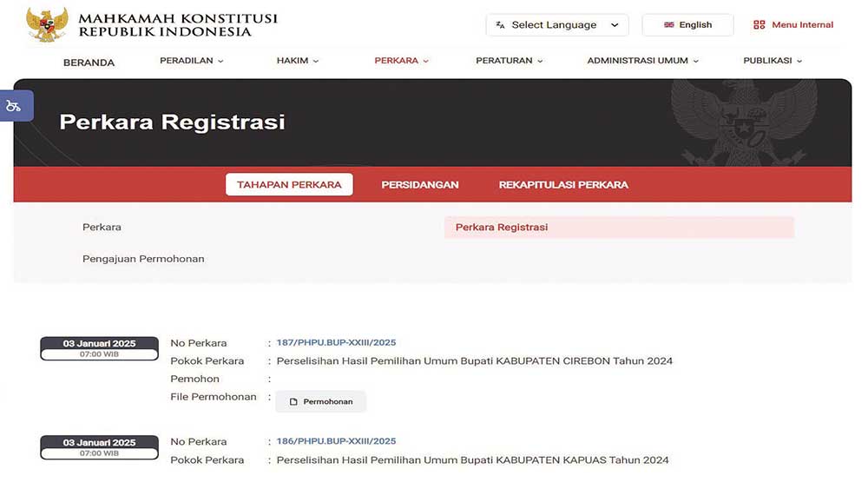Open the Administrasi Umum menu
Screen dimensions: 868x489
(642, 61)
